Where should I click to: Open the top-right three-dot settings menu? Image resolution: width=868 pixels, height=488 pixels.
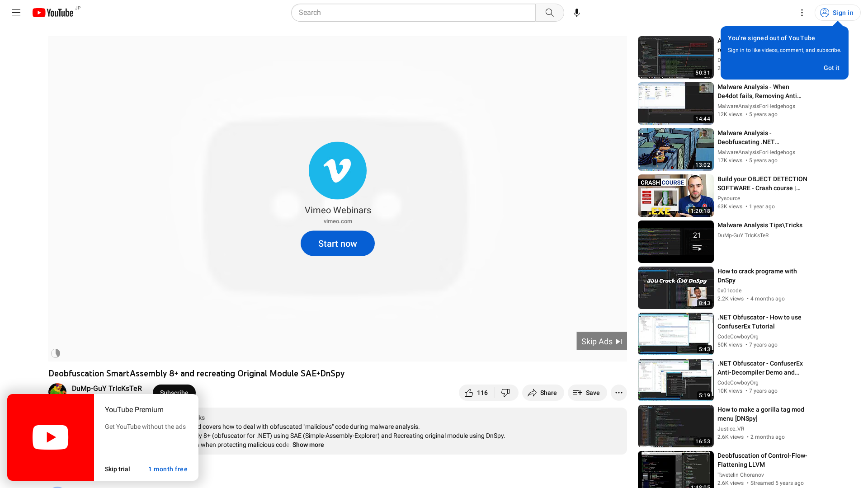pyautogui.click(x=802, y=13)
